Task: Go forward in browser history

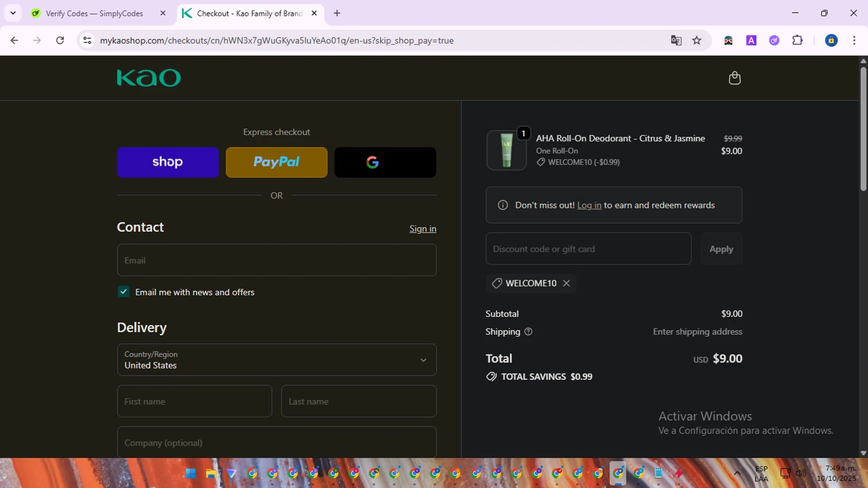Action: pyautogui.click(x=37, y=41)
